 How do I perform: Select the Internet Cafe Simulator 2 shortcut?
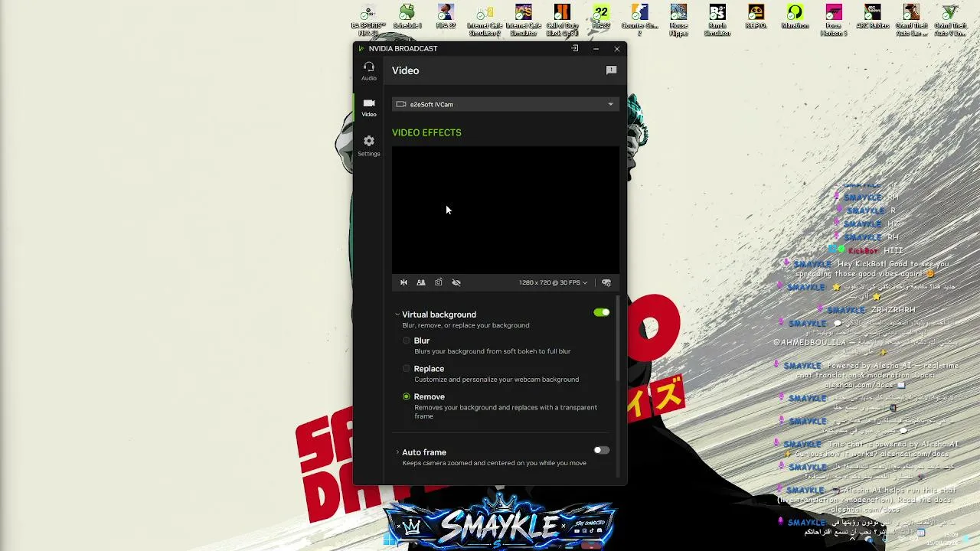click(x=485, y=21)
